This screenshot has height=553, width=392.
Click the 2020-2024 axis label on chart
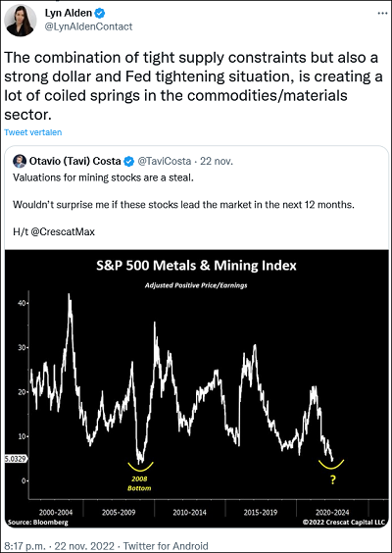[x=331, y=512]
